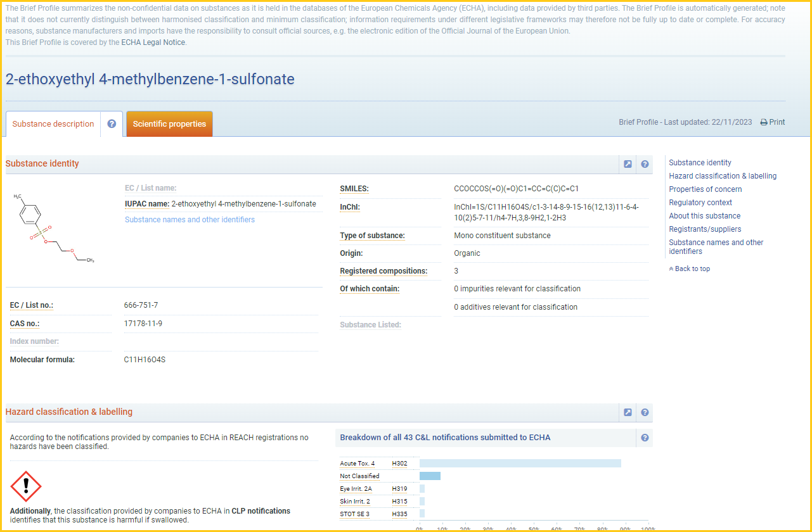Open Substance identity section expand arrow icon
The image size is (812, 532).
click(x=628, y=164)
